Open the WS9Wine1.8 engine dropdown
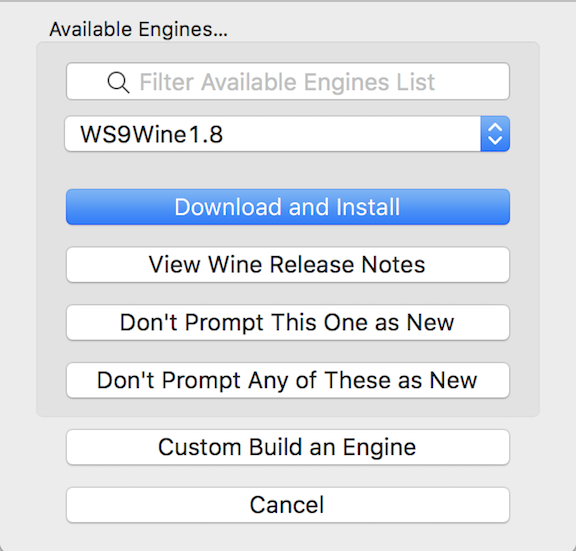The height and width of the screenshot is (551, 576). (x=287, y=134)
